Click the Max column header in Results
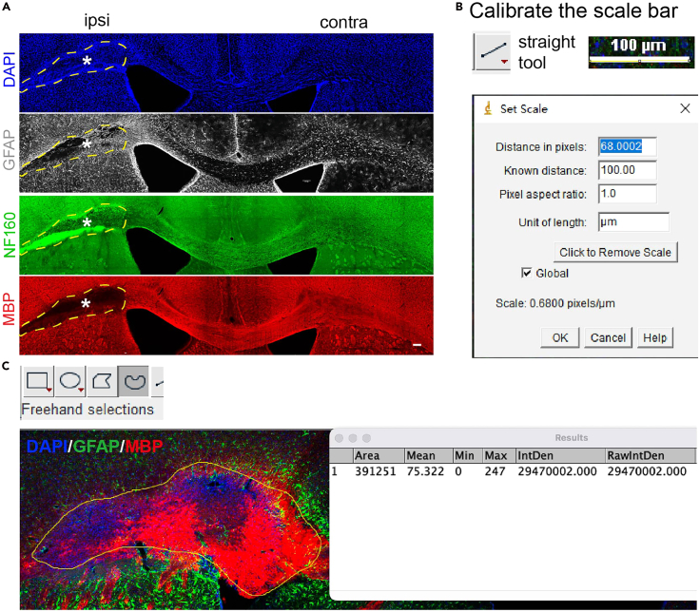This screenshot has height=612, width=700. [x=499, y=455]
